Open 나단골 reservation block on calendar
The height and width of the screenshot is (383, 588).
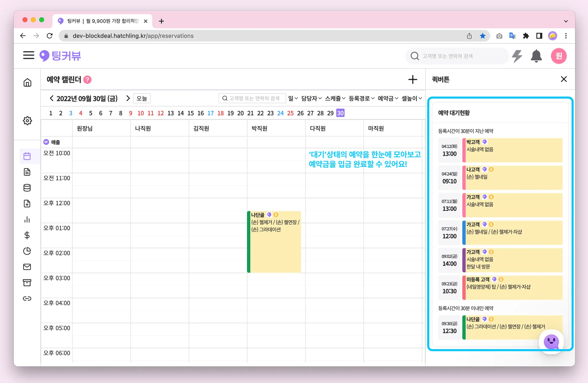(x=274, y=242)
